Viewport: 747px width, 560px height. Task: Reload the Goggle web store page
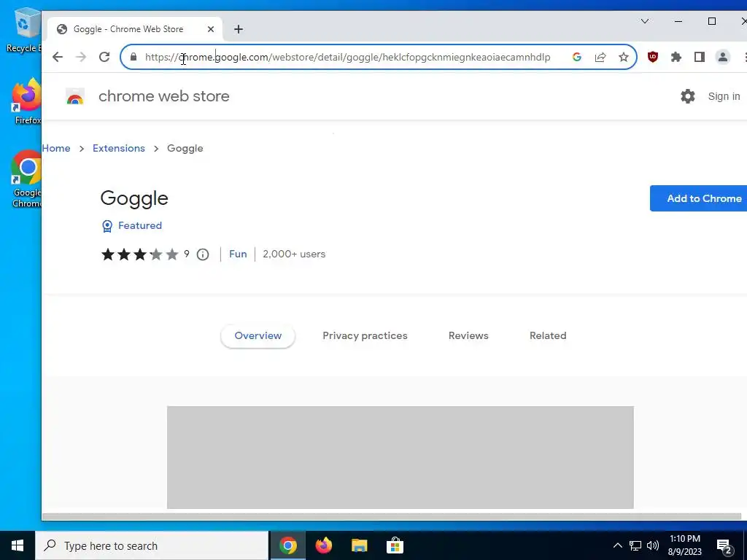pyautogui.click(x=104, y=57)
